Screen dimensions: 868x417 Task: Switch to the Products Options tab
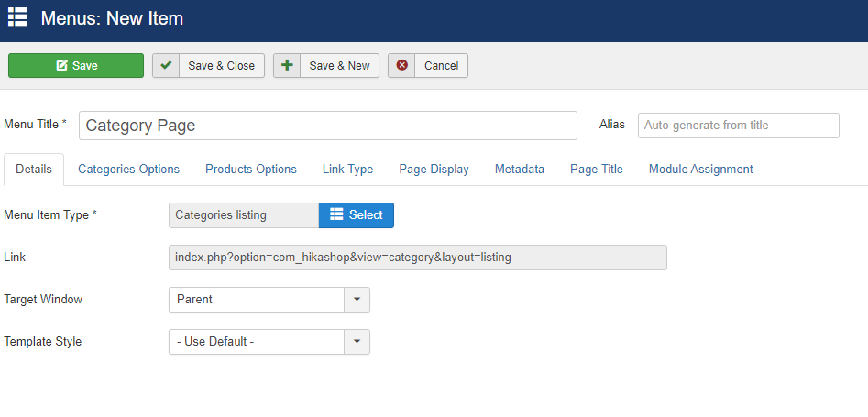pyautogui.click(x=251, y=170)
